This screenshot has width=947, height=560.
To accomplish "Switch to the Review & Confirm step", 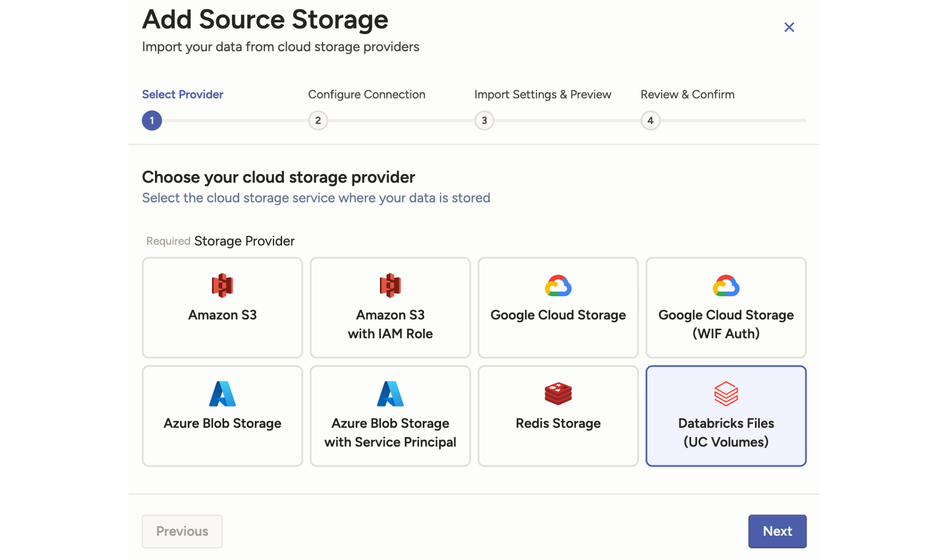I will click(x=687, y=94).
